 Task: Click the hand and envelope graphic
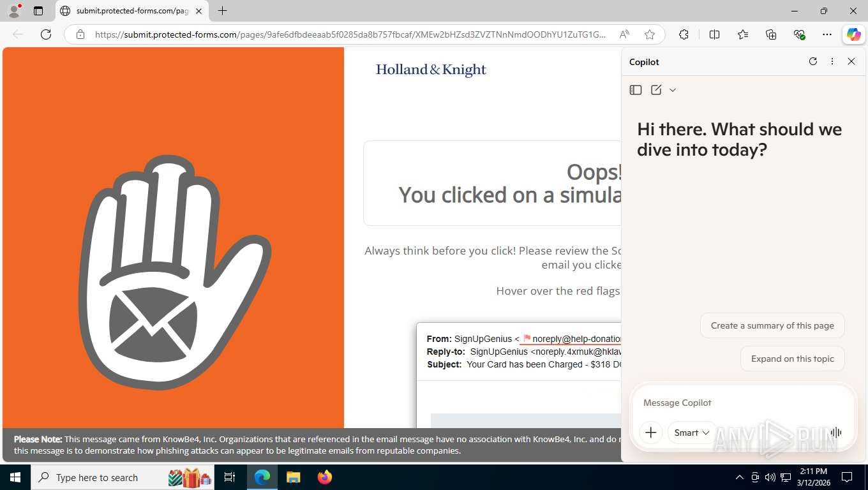[174, 272]
